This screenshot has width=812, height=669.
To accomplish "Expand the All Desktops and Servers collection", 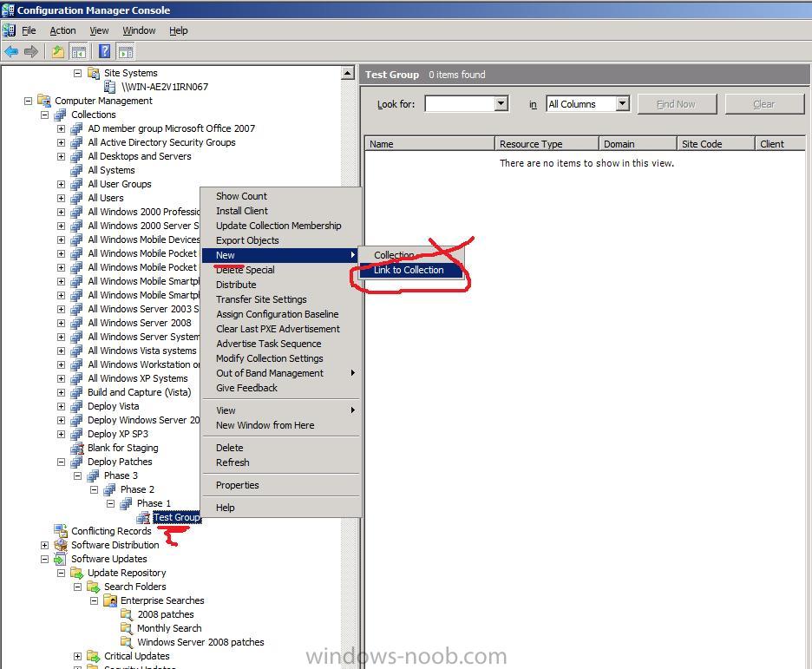I will tap(61, 156).
